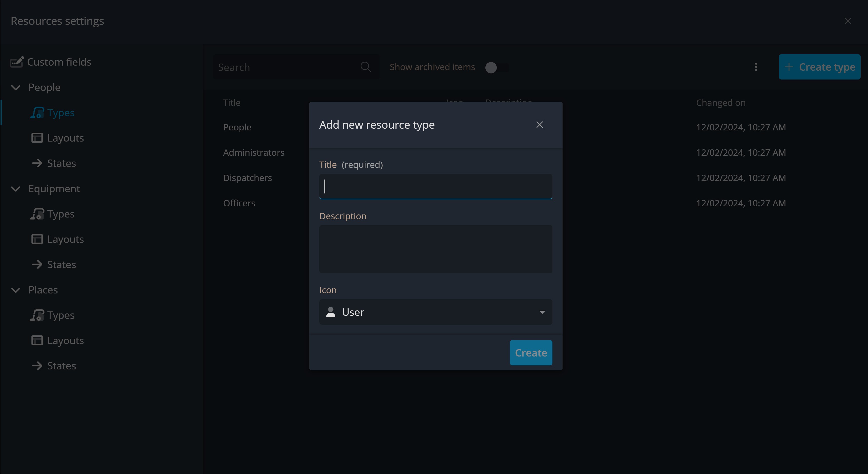868x474 pixels.
Task: Click the Create type button
Action: [x=819, y=67]
